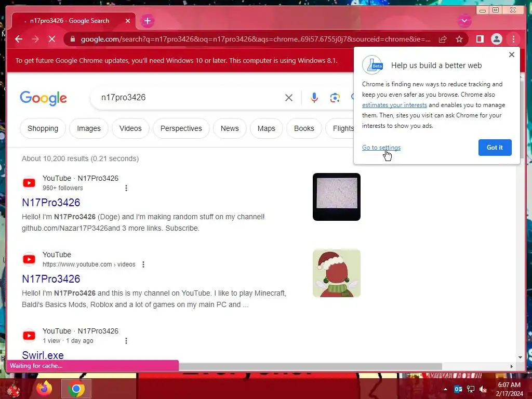This screenshot has width=532, height=399.
Task: Stop loading the page
Action: (52, 39)
